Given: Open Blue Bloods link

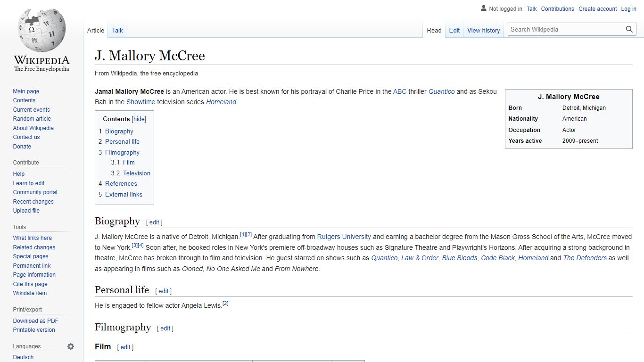Looking at the screenshot, I should 460,258.
